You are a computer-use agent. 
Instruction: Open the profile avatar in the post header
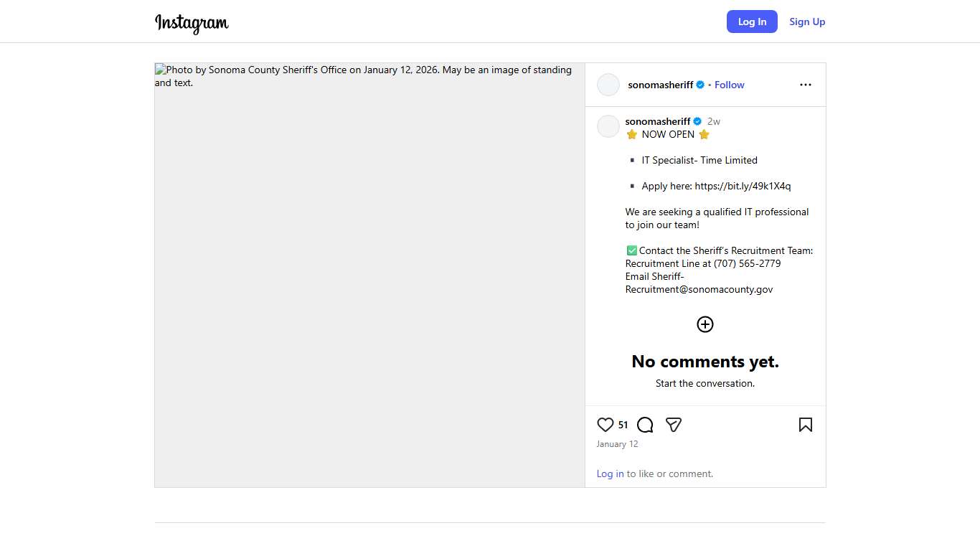click(x=608, y=85)
